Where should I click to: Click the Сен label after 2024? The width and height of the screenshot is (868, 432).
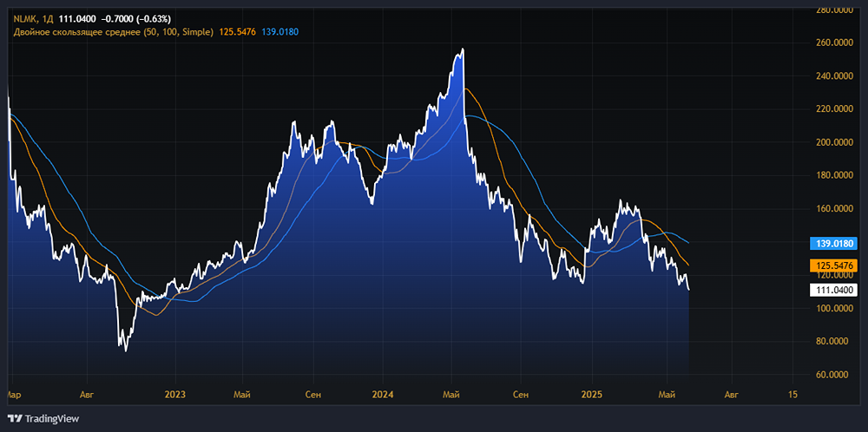click(520, 395)
